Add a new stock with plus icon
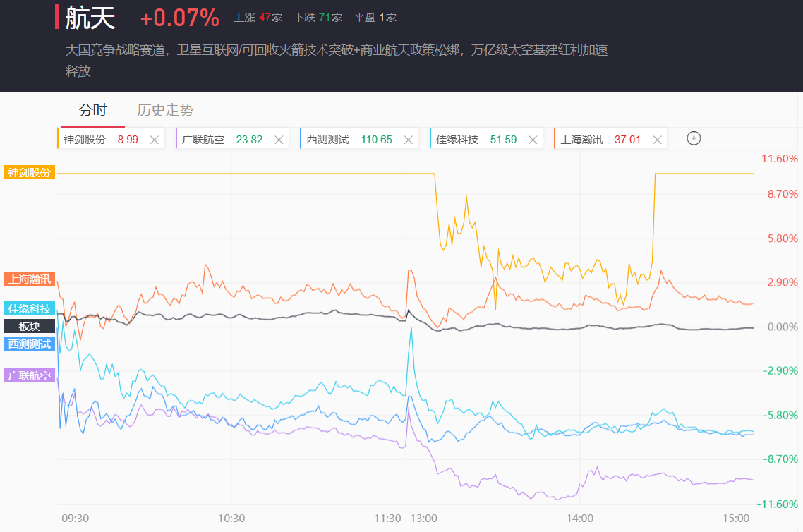The height and width of the screenshot is (532, 803). point(694,138)
